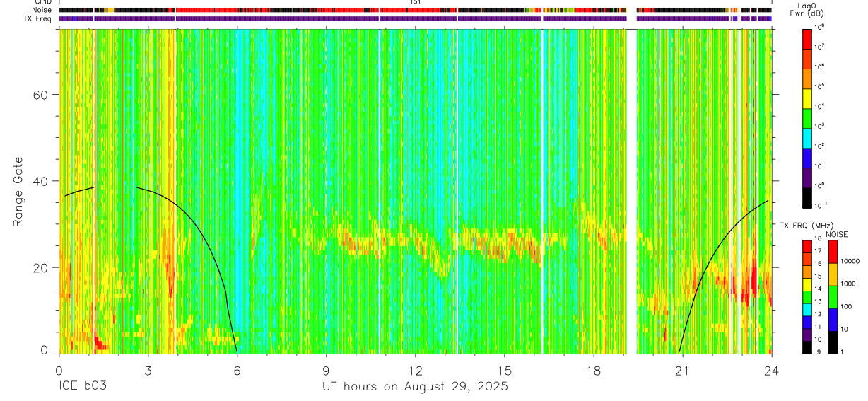This screenshot has height=401, width=868.
Task: Select the yellow segment of Lag0 Pwr colorbar
Action: (x=807, y=98)
